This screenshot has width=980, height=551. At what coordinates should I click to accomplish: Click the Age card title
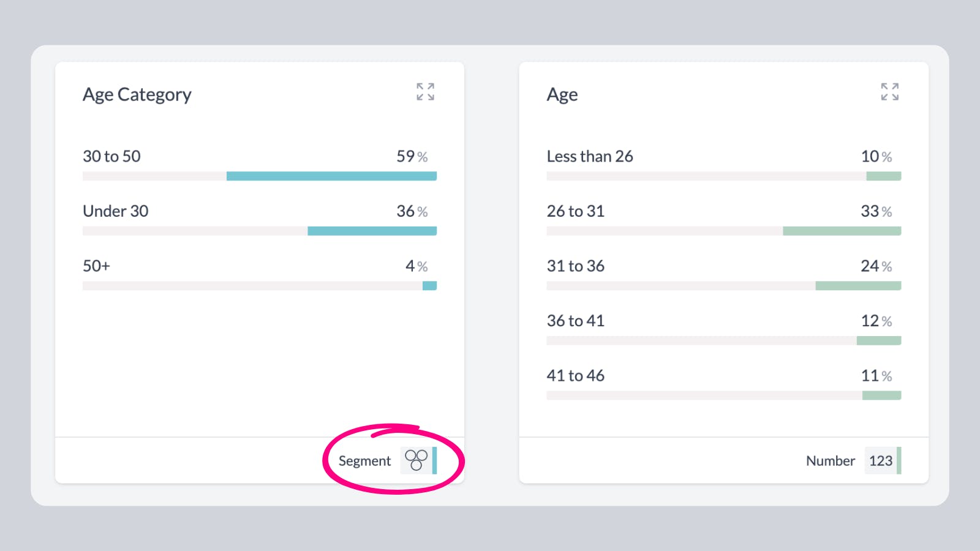[x=562, y=95]
